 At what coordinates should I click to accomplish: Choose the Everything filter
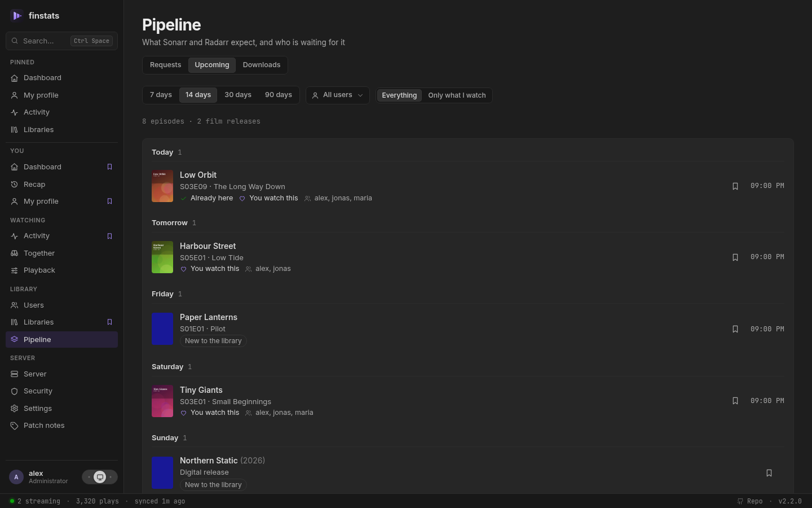click(x=399, y=95)
